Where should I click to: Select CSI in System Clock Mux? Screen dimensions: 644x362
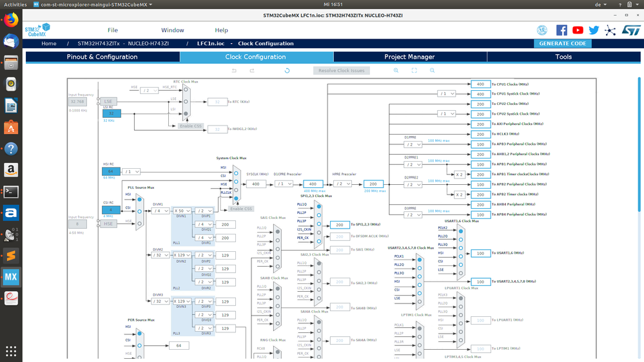coord(236,182)
